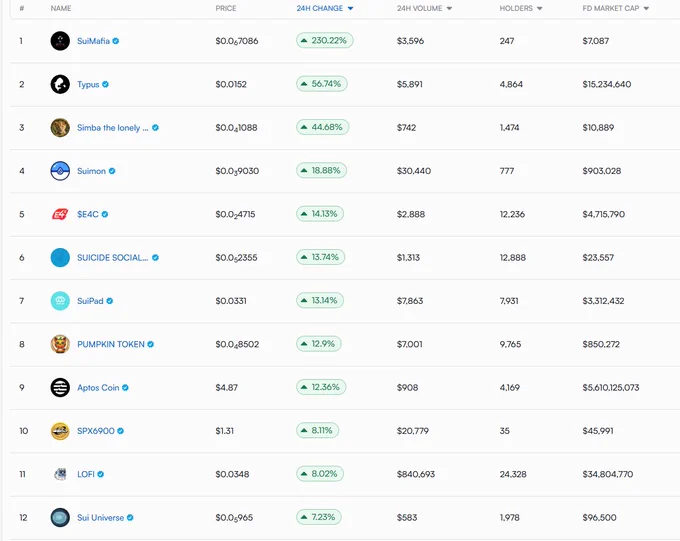Click the Aptos Coin logo
The height and width of the screenshot is (541, 680).
click(x=60, y=387)
